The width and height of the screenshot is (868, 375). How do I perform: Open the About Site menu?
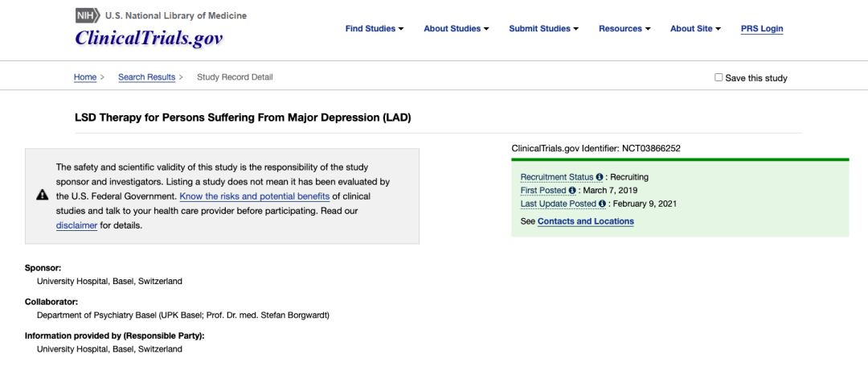pos(695,29)
